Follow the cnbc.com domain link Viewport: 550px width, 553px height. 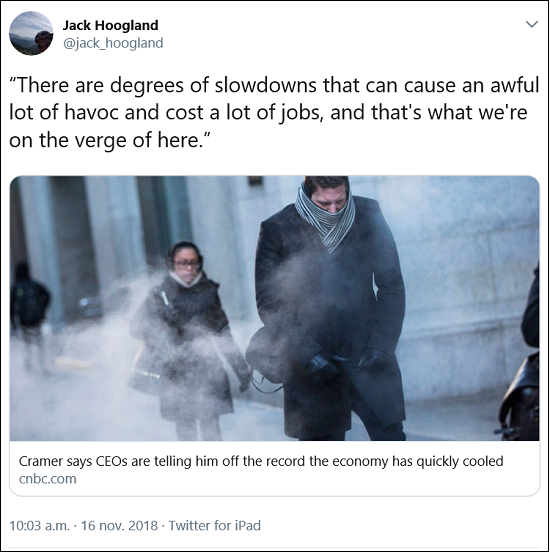click(x=47, y=479)
